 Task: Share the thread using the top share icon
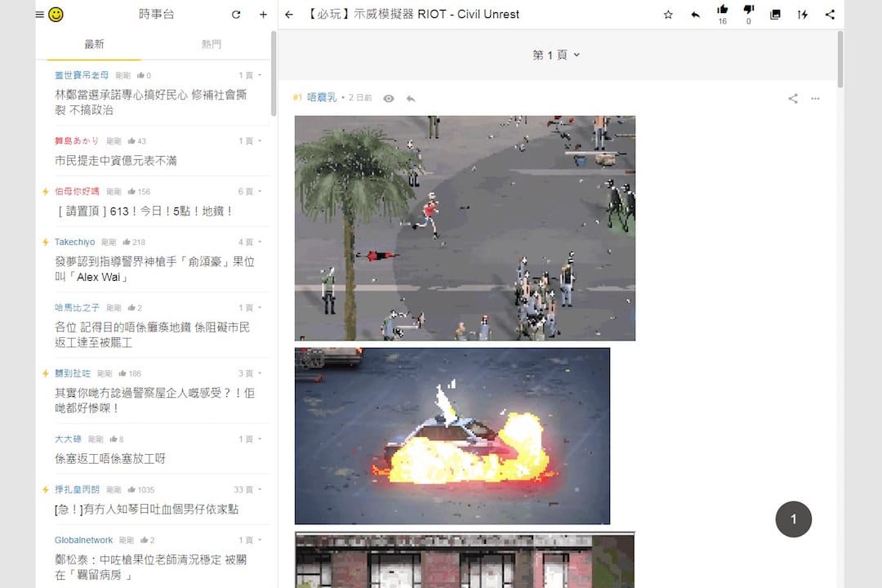click(830, 14)
